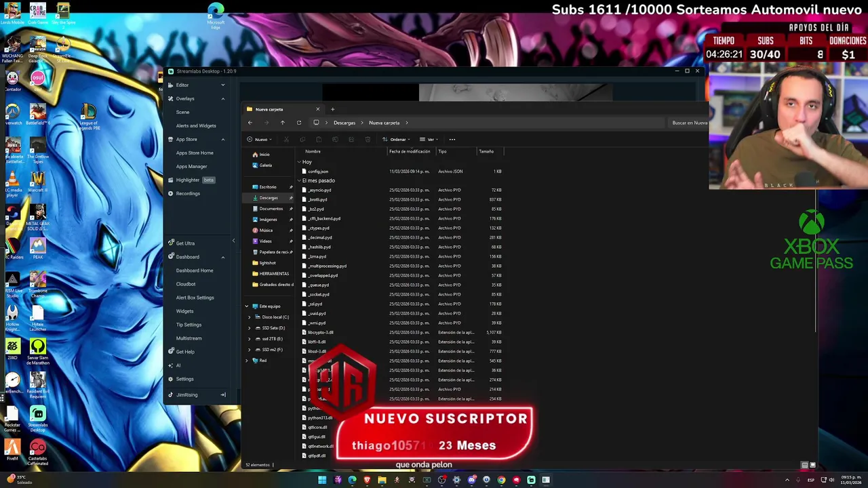
Task: Select the Nueva carpeta Explorer tab
Action: 283,109
